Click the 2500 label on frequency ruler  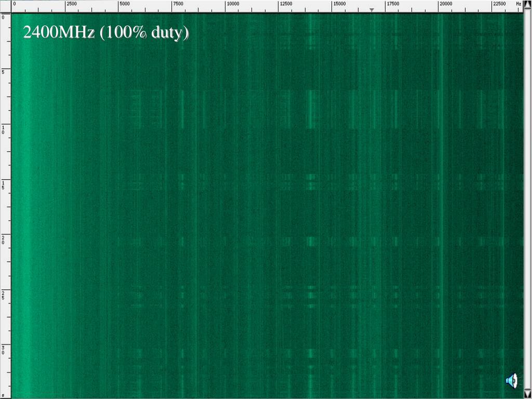(72, 4)
